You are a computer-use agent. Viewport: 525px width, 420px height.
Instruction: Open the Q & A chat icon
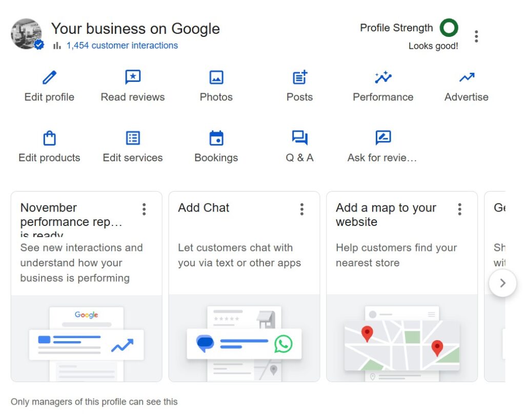click(299, 138)
